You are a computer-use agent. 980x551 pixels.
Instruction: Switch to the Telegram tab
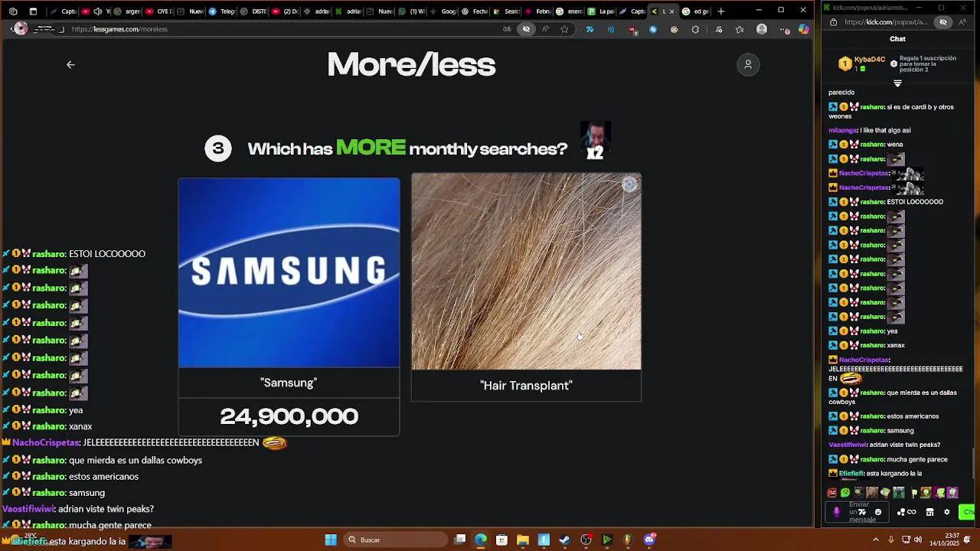222,11
